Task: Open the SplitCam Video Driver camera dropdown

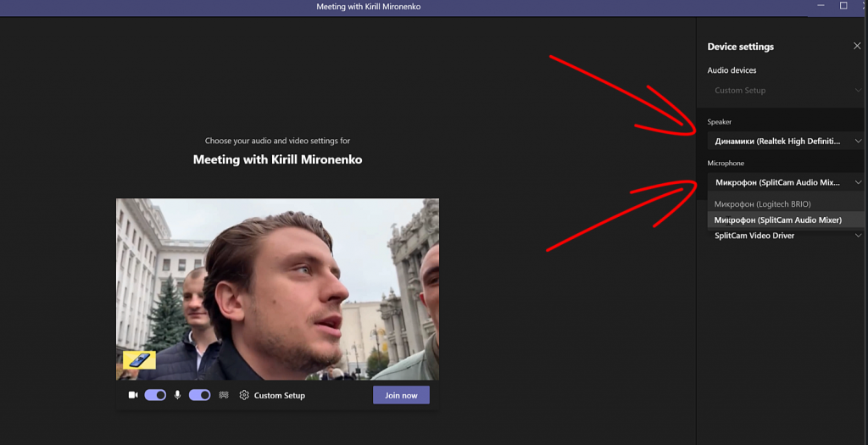Action: pos(785,236)
